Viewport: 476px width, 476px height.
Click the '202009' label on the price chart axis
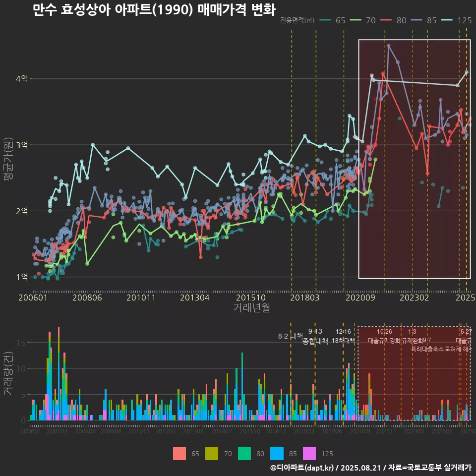pos(360,297)
